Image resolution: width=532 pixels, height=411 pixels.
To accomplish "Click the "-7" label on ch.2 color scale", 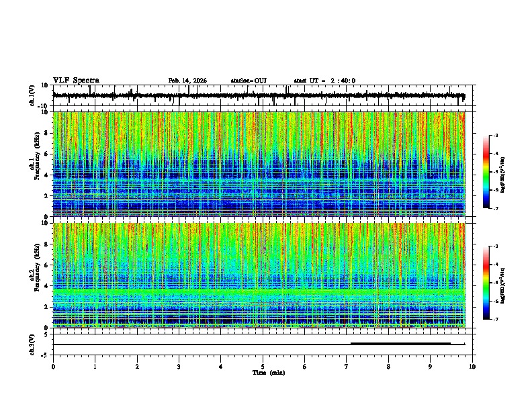I will (495, 320).
